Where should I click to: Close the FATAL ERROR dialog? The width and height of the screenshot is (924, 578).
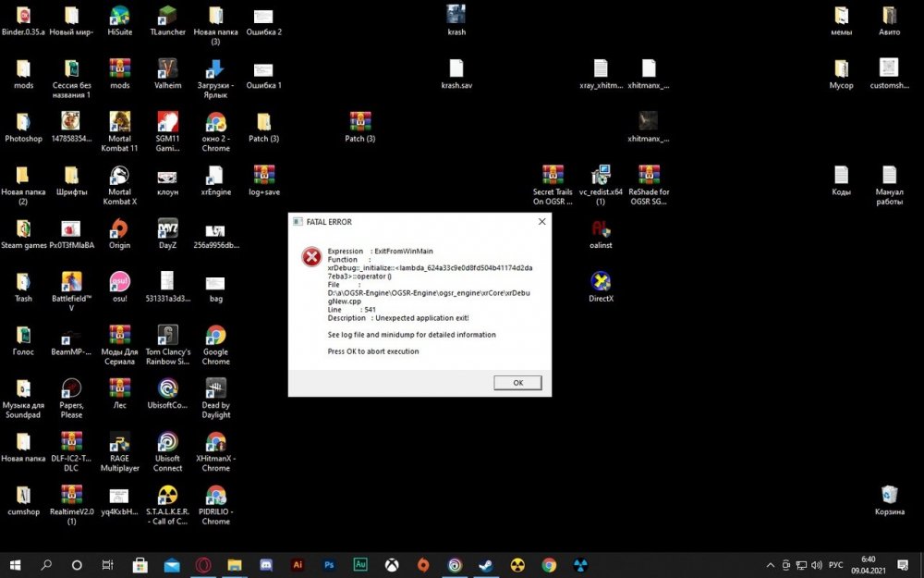click(541, 222)
